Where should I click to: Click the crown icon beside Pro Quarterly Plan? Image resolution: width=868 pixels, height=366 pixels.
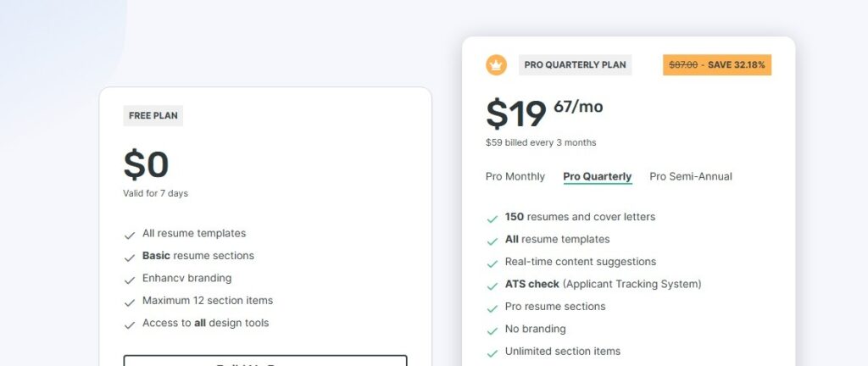tap(496, 64)
